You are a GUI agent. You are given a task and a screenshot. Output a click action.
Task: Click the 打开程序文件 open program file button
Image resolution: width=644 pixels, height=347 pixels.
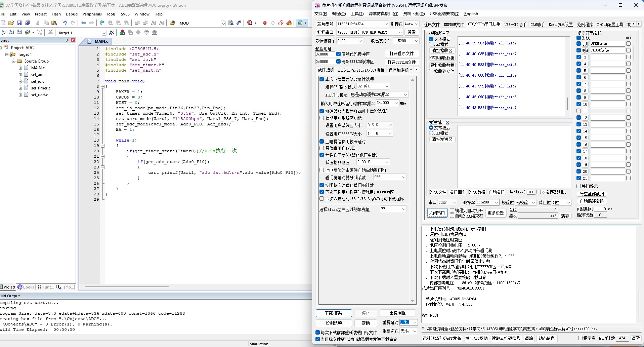pos(401,54)
